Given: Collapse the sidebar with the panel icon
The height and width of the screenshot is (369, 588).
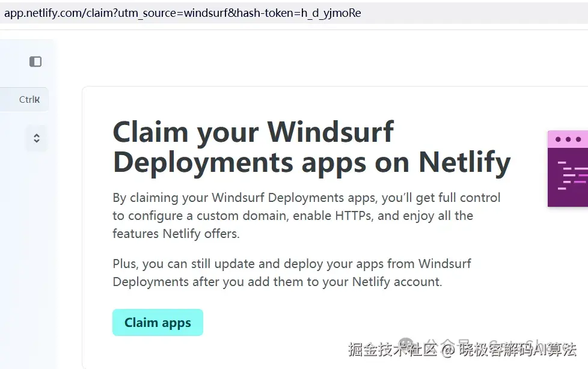Looking at the screenshot, I should pyautogui.click(x=35, y=61).
